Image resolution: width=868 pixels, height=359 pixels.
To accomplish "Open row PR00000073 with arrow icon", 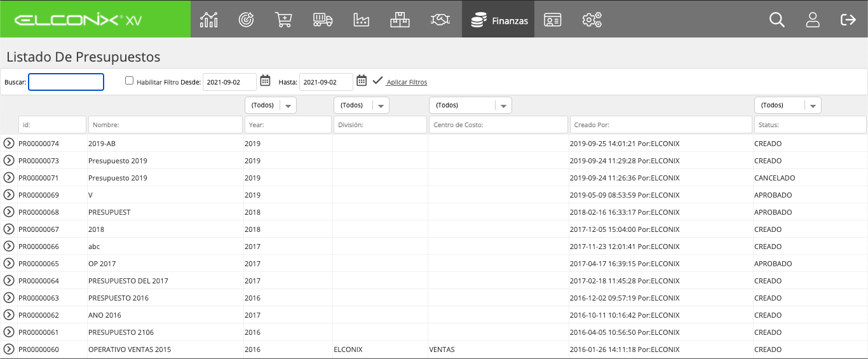I will [x=9, y=161].
